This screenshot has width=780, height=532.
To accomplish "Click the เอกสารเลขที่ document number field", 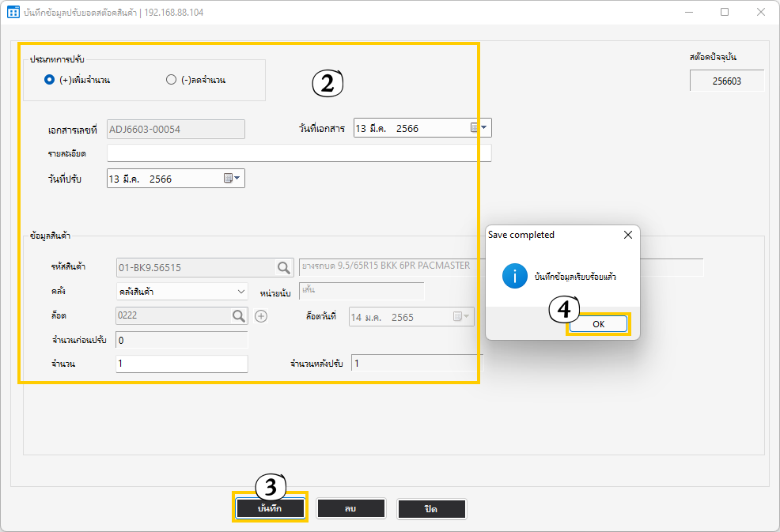I will 176,129.
